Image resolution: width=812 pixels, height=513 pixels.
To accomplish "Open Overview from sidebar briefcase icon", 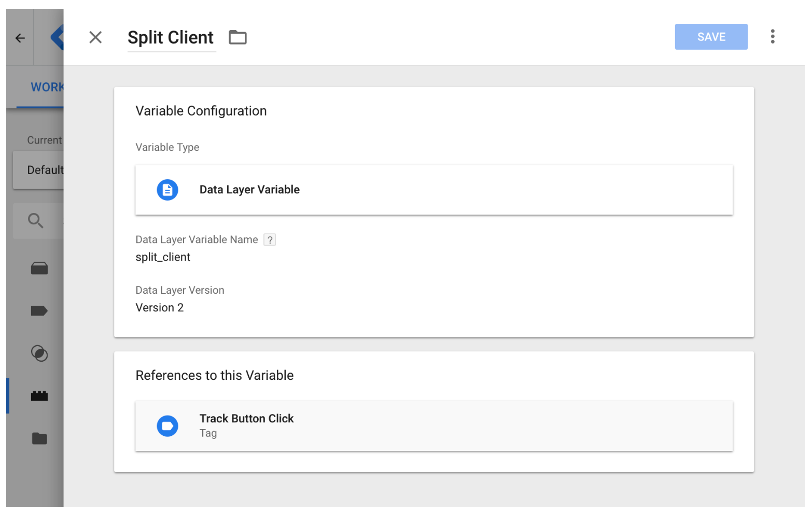I will (x=39, y=268).
